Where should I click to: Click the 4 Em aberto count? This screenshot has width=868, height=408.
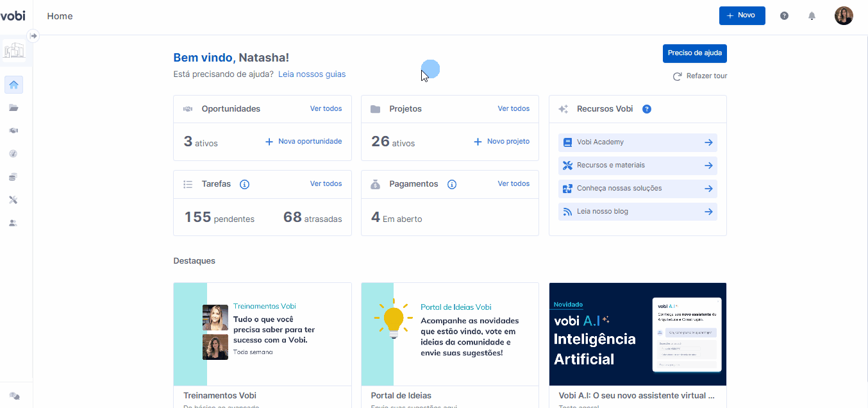point(397,217)
